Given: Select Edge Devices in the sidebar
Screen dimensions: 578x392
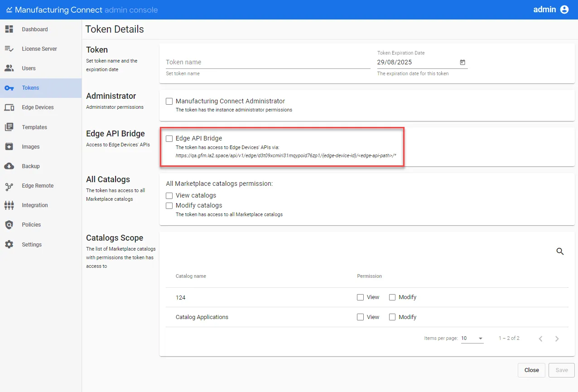Looking at the screenshot, I should point(41,107).
